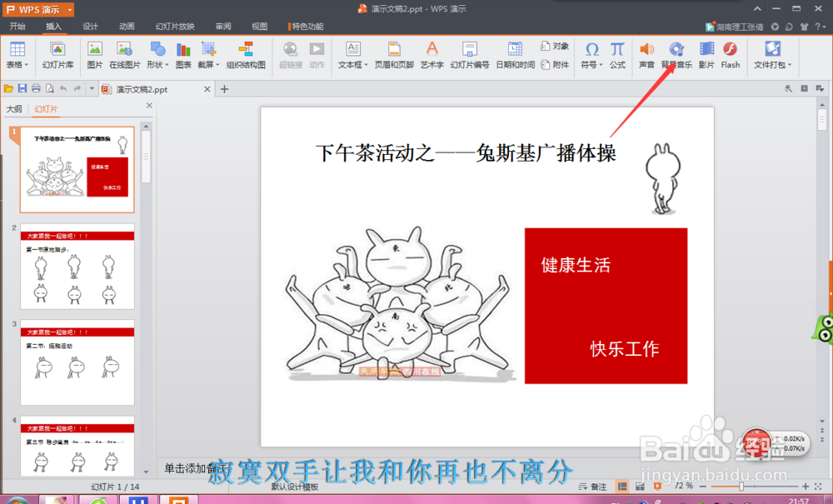This screenshot has width=833, height=504.
Task: Switch to the 设计 ribbon tab
Action: pyautogui.click(x=90, y=26)
